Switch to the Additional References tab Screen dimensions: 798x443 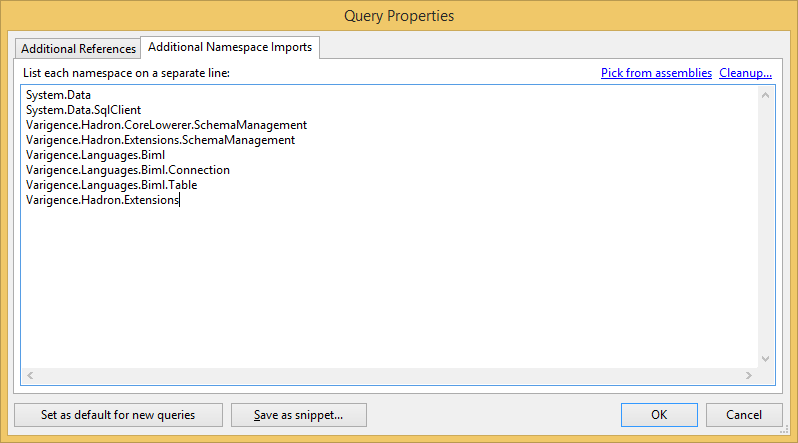tap(78, 48)
